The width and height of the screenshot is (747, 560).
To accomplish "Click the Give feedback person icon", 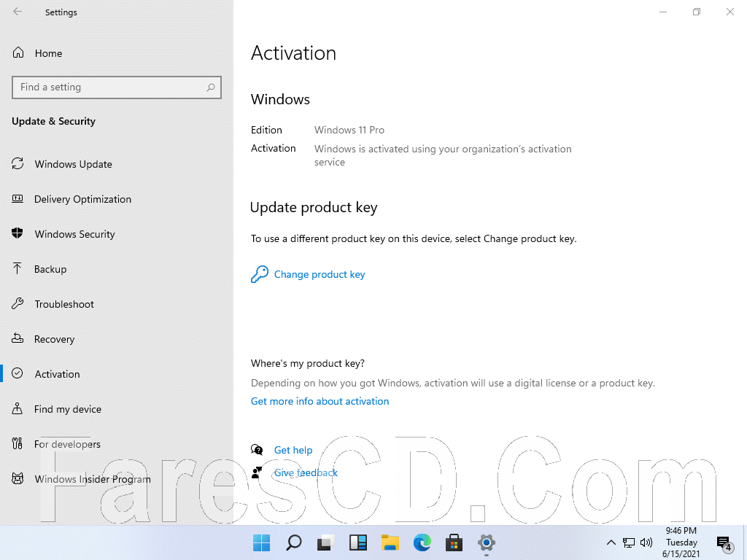I will [x=257, y=472].
